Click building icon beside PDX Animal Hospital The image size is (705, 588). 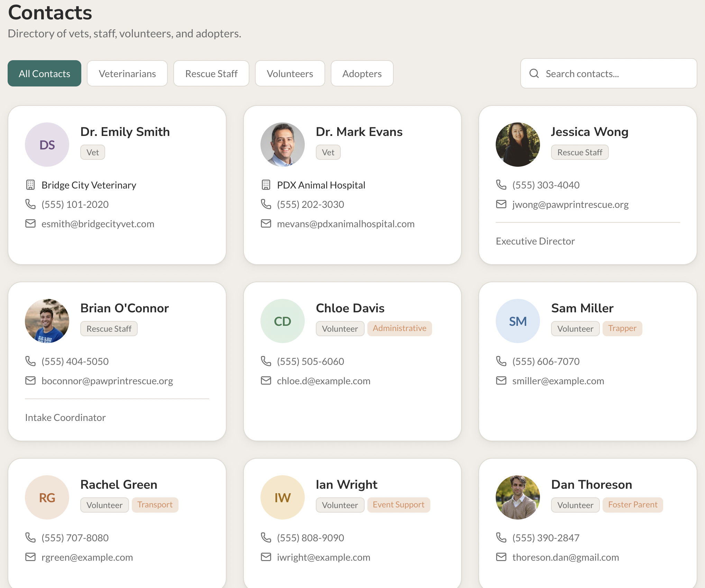[266, 185]
